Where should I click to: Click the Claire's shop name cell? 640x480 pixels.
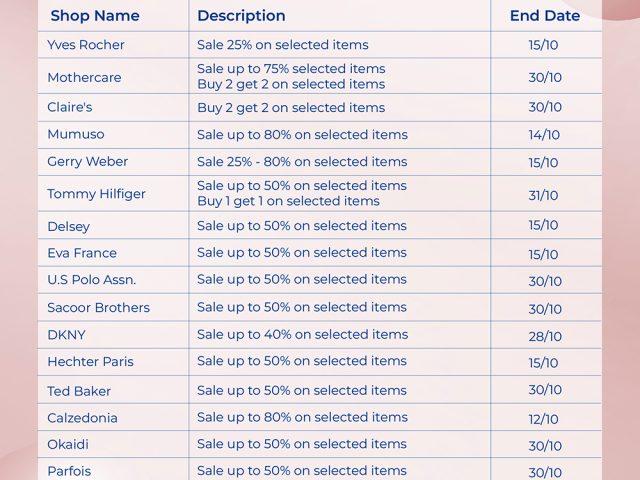(70, 108)
